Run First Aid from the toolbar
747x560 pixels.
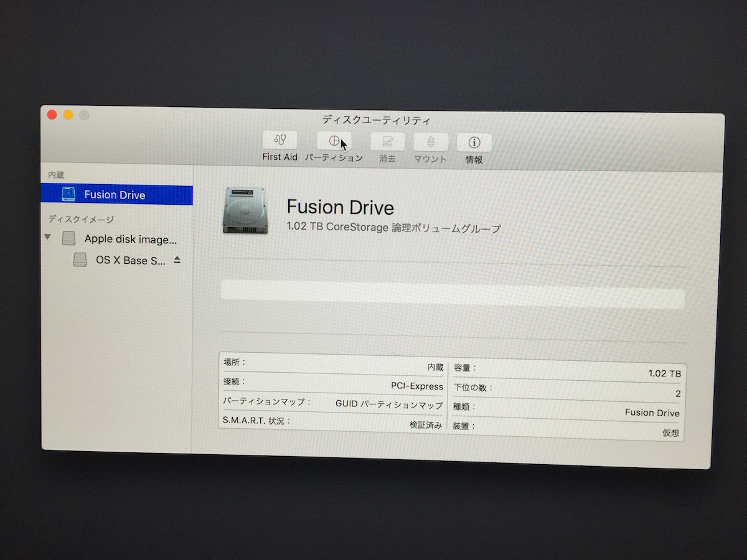[280, 140]
